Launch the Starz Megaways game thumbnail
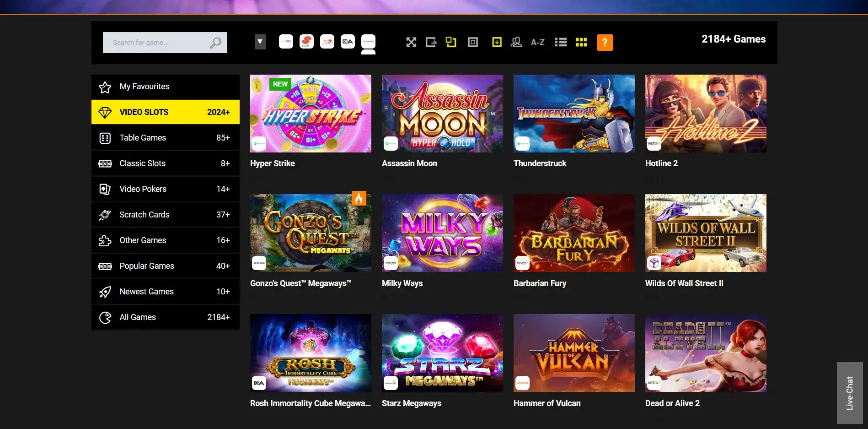Screen dimensions: 868x429 pyautogui.click(x=442, y=353)
